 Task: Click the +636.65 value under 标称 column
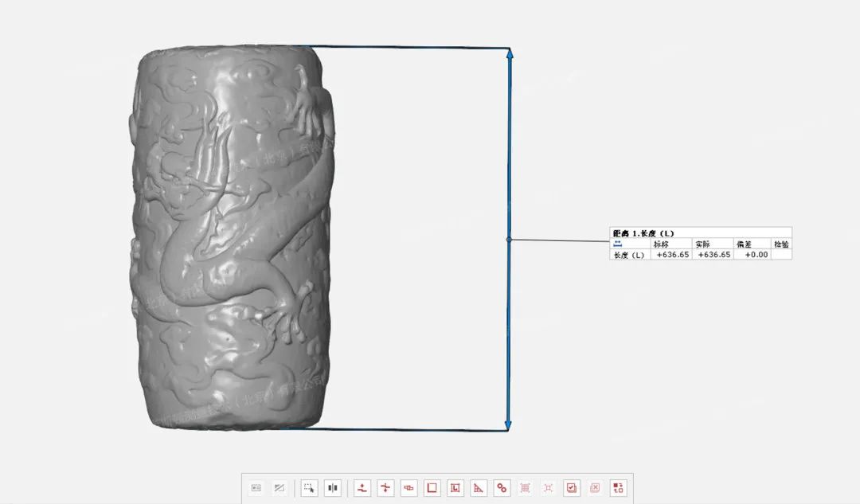pos(672,255)
